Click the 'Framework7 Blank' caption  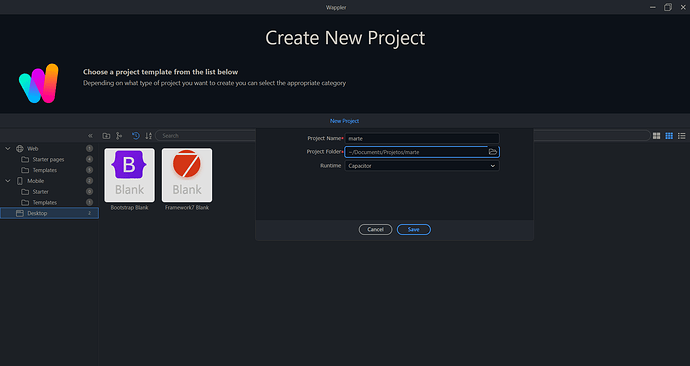(187, 208)
